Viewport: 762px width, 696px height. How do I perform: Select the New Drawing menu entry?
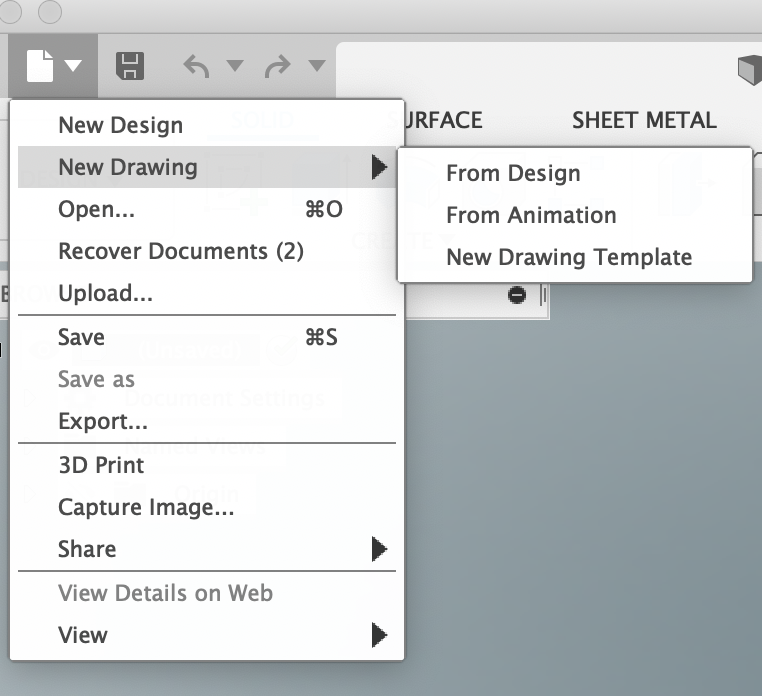pos(207,167)
